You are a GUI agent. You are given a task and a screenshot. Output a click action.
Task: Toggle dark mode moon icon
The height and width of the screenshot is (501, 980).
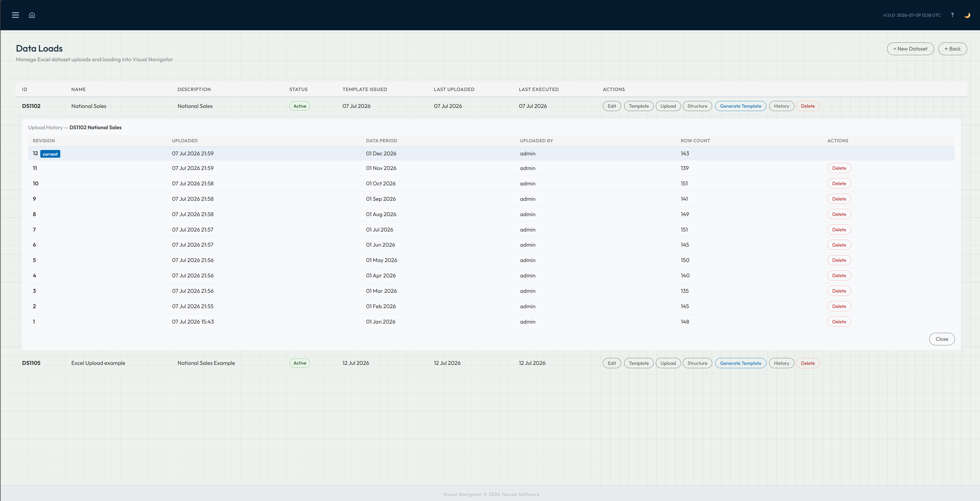(x=967, y=15)
